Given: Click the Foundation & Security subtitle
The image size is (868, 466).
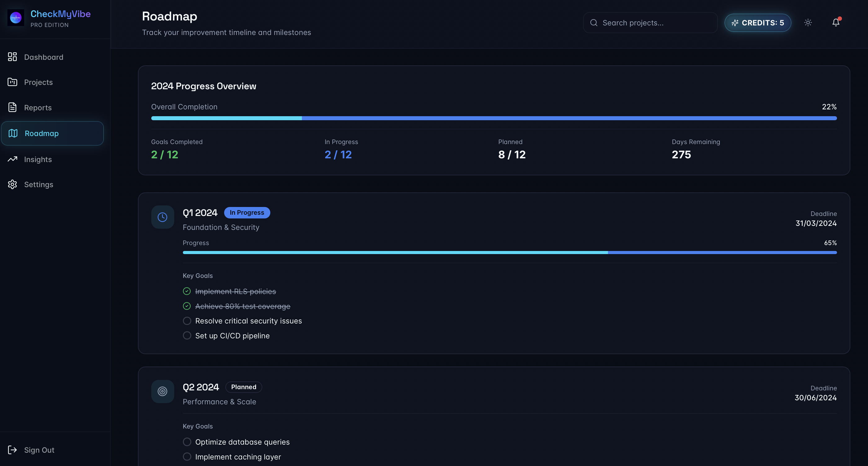Looking at the screenshot, I should pos(221,227).
